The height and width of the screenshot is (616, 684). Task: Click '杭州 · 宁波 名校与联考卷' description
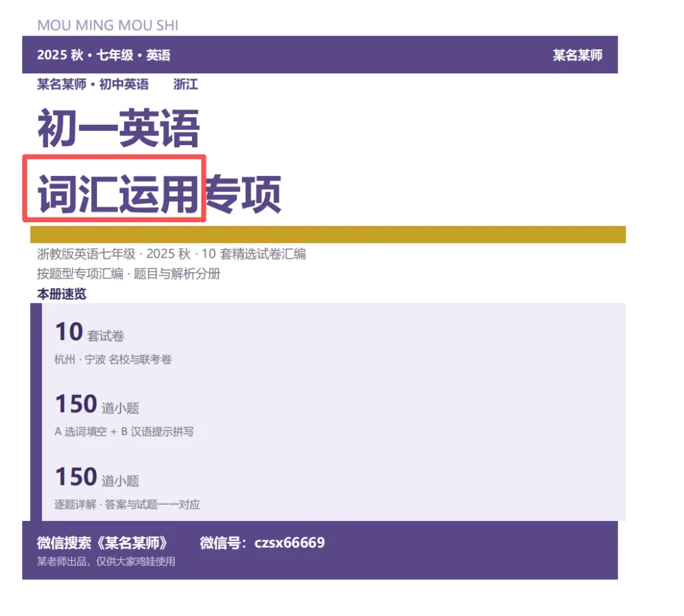coord(113,359)
